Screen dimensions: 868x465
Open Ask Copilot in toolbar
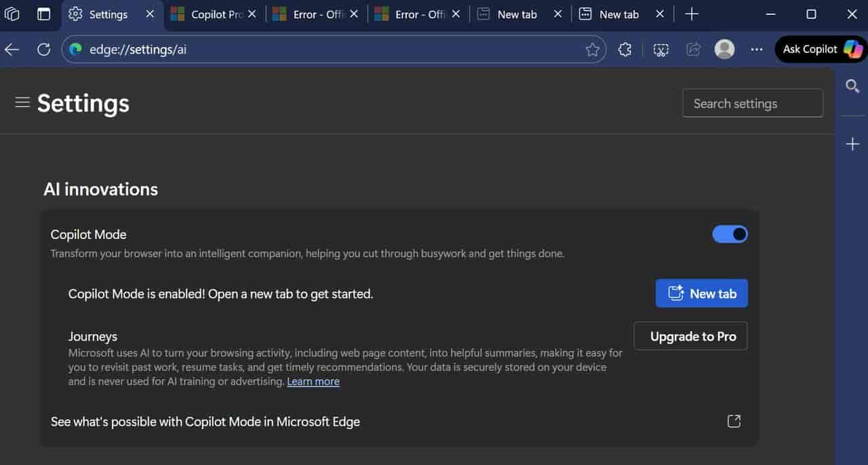click(x=822, y=49)
